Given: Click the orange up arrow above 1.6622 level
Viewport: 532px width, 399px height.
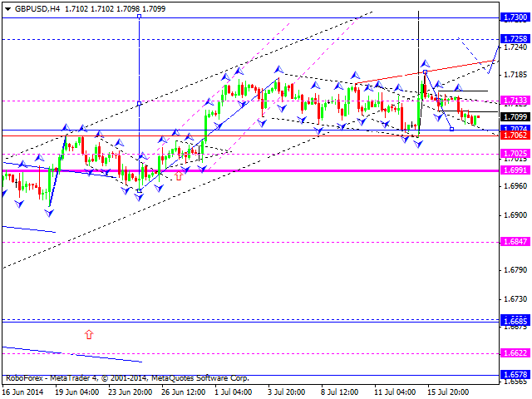Looking at the screenshot, I should point(89,334).
